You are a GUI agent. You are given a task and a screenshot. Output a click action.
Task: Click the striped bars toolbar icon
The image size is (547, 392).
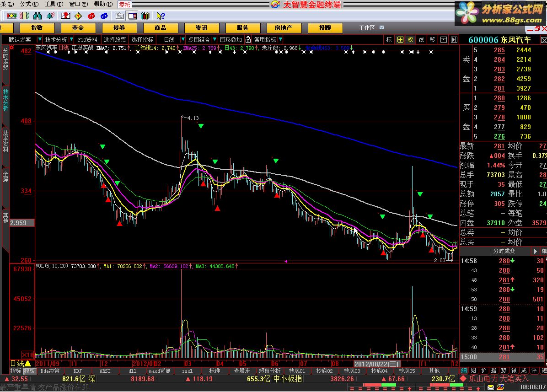pos(24,16)
